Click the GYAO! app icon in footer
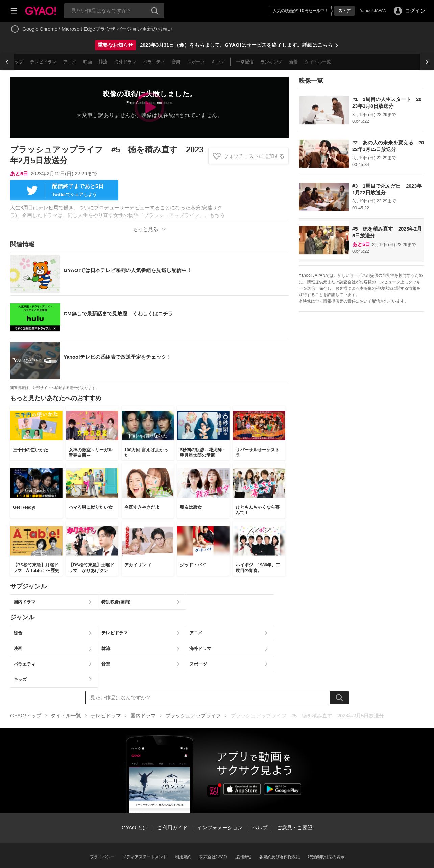The image size is (434, 868). click(x=214, y=790)
